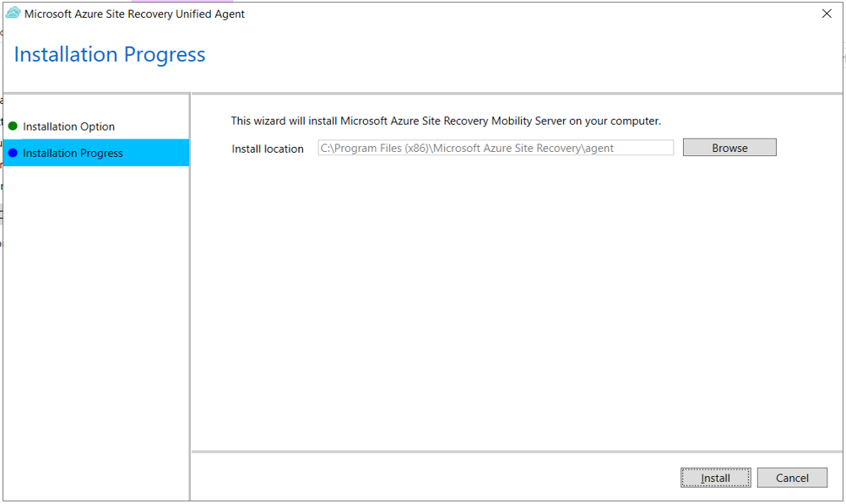Click the Install location path field

tap(496, 148)
